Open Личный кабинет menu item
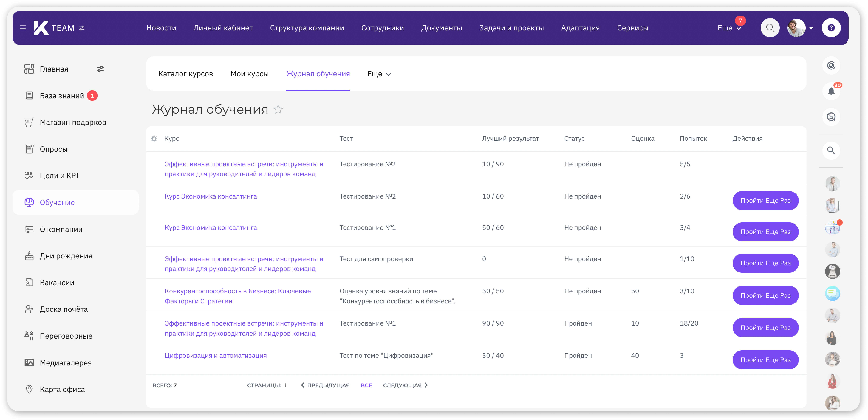Viewport: 868px width, 420px height. click(x=223, y=28)
